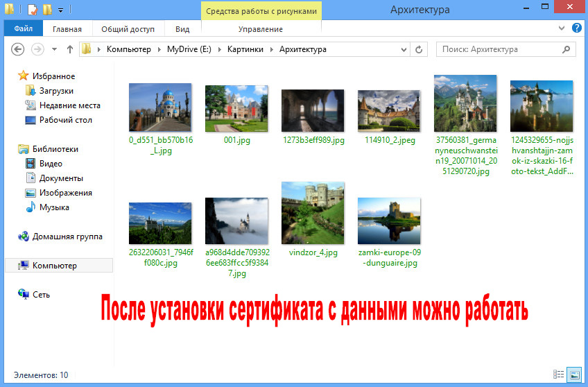Switch to the Главная ribbon tab
This screenshot has height=387, width=588.
67,29
